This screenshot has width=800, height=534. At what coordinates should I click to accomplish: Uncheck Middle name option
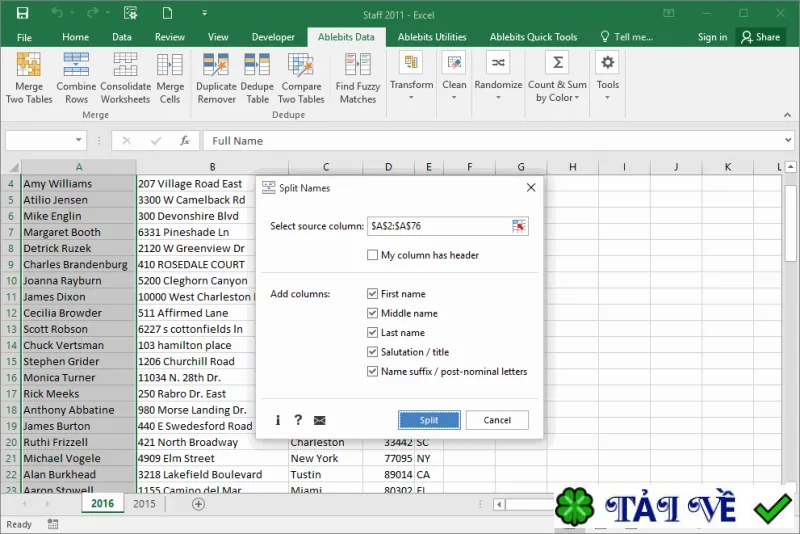click(x=372, y=313)
